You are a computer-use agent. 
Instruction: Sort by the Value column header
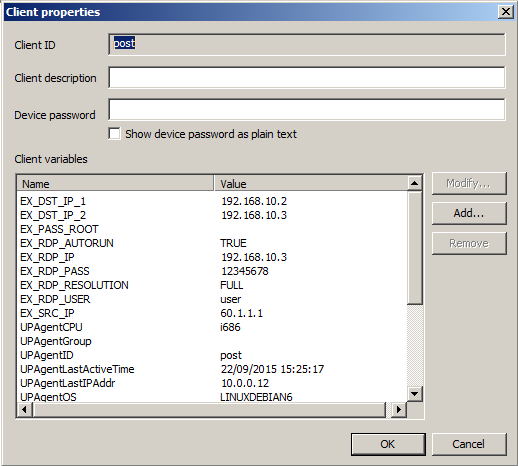(x=311, y=184)
